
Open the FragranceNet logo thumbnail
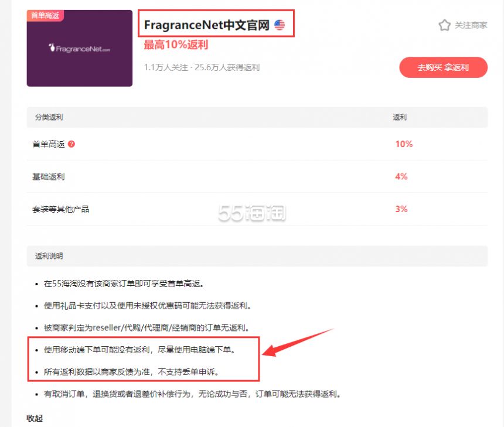point(79,48)
